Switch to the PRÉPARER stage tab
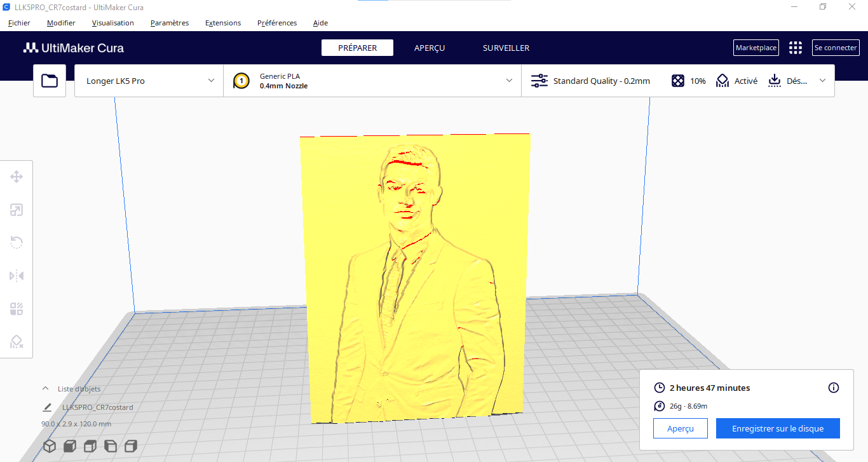Viewport: 868px width, 462px height. click(x=357, y=48)
